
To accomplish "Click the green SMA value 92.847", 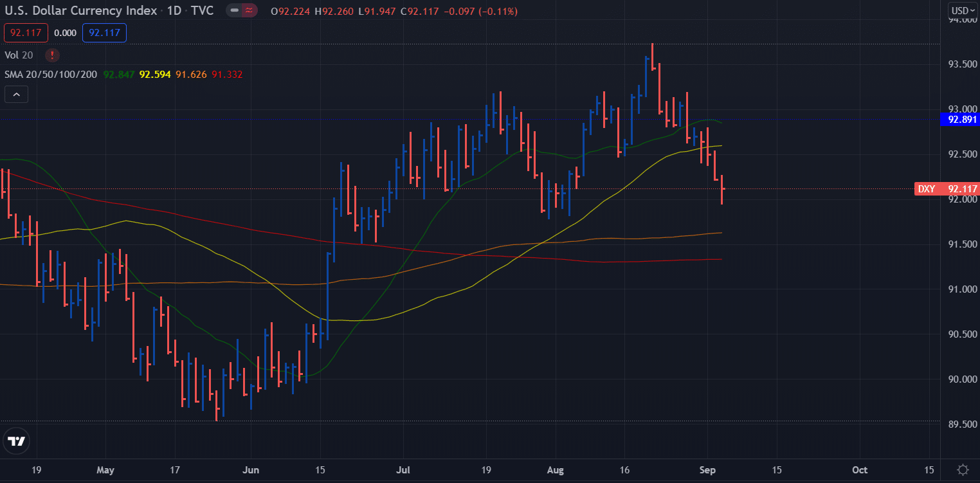I will [119, 75].
